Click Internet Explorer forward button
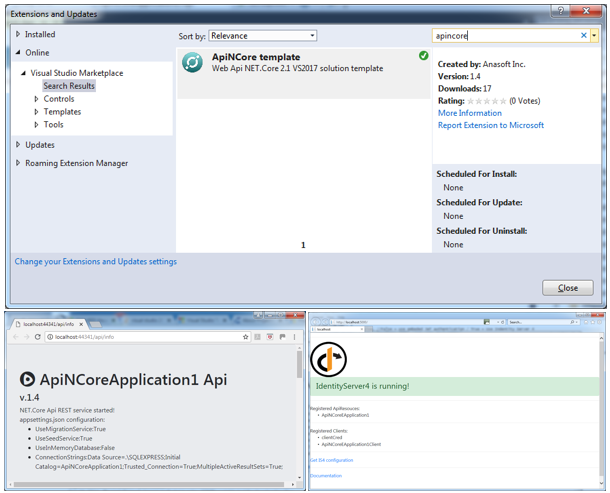Screen dimensions: 610x493 [x=324, y=322]
